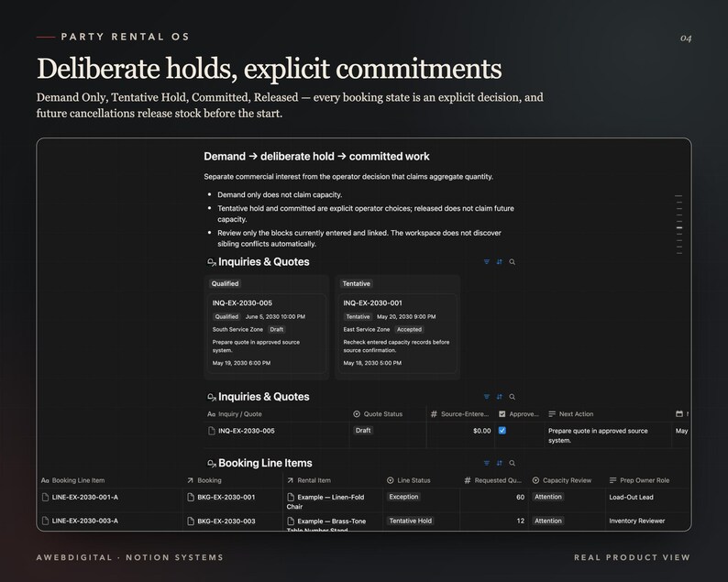Click filter icon in Inquiries & Quotes board
This screenshot has width=728, height=582.
[487, 262]
